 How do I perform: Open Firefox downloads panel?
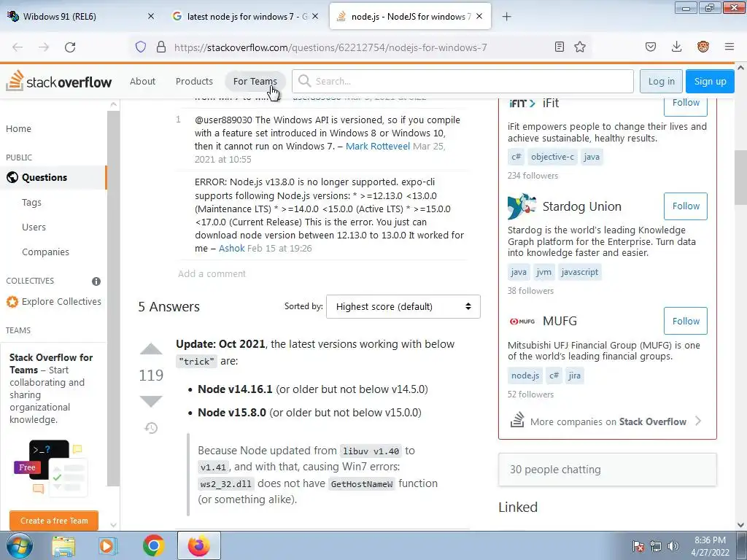point(676,47)
